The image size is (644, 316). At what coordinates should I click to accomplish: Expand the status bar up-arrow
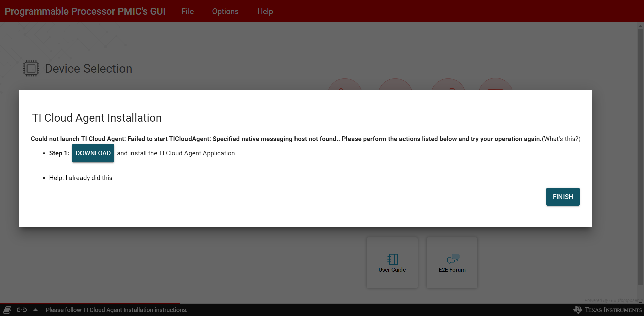(35, 310)
